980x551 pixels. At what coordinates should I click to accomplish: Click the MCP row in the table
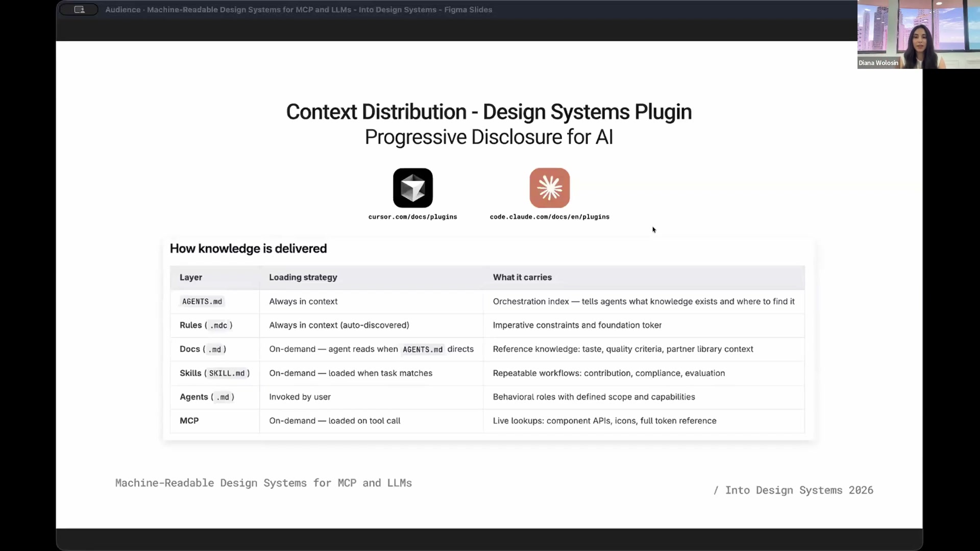[x=189, y=420]
